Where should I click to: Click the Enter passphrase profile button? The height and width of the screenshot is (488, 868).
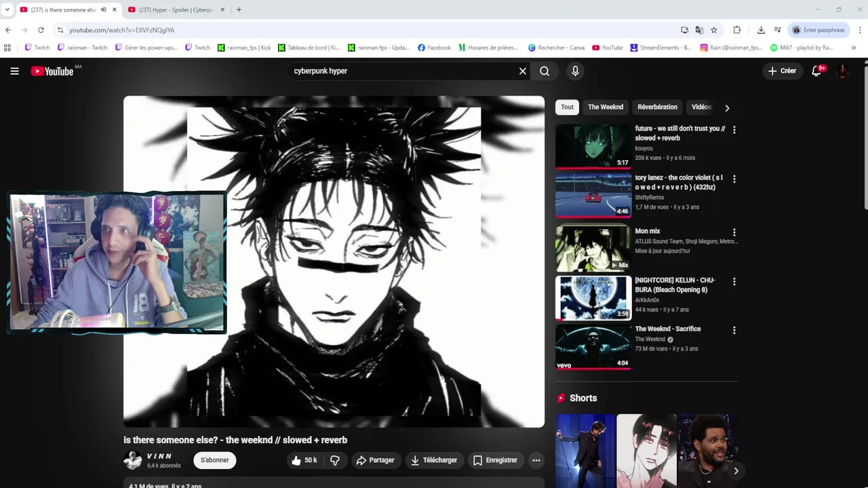[x=818, y=30]
